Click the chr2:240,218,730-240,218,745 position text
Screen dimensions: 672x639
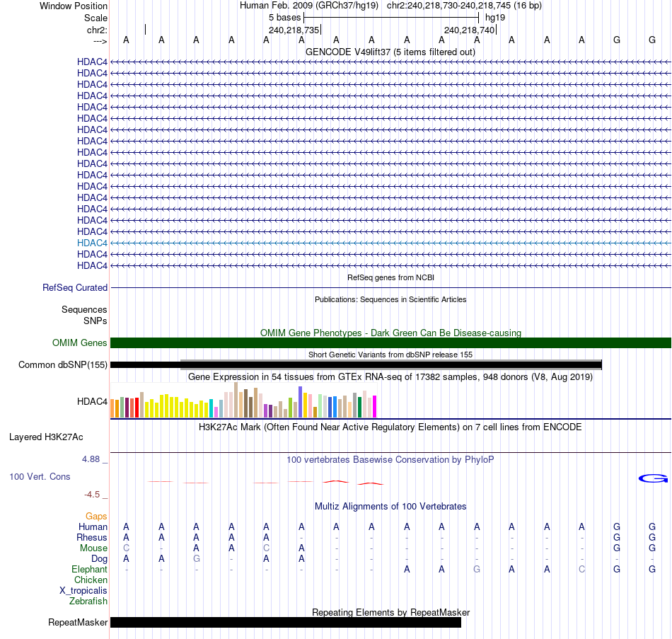tap(464, 6)
